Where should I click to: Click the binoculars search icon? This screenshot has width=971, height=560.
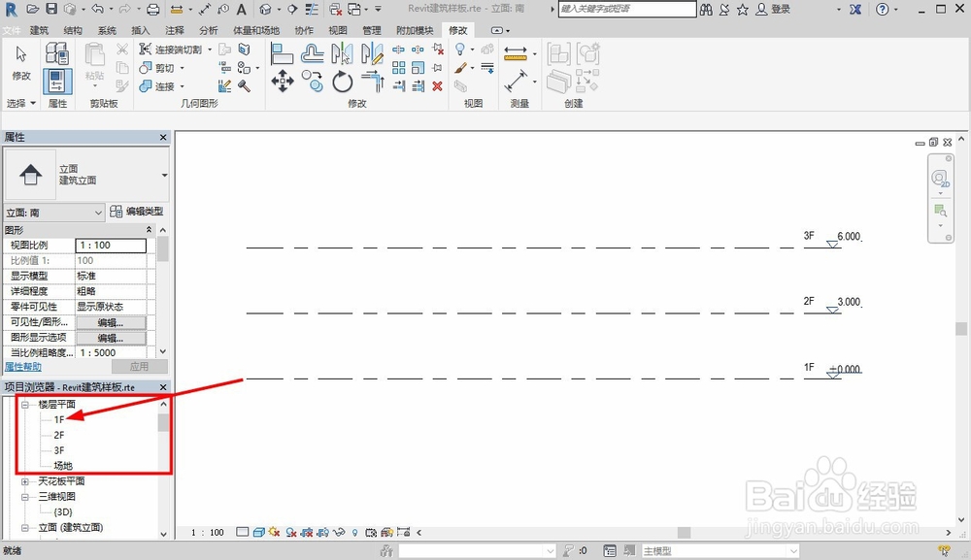tap(706, 9)
